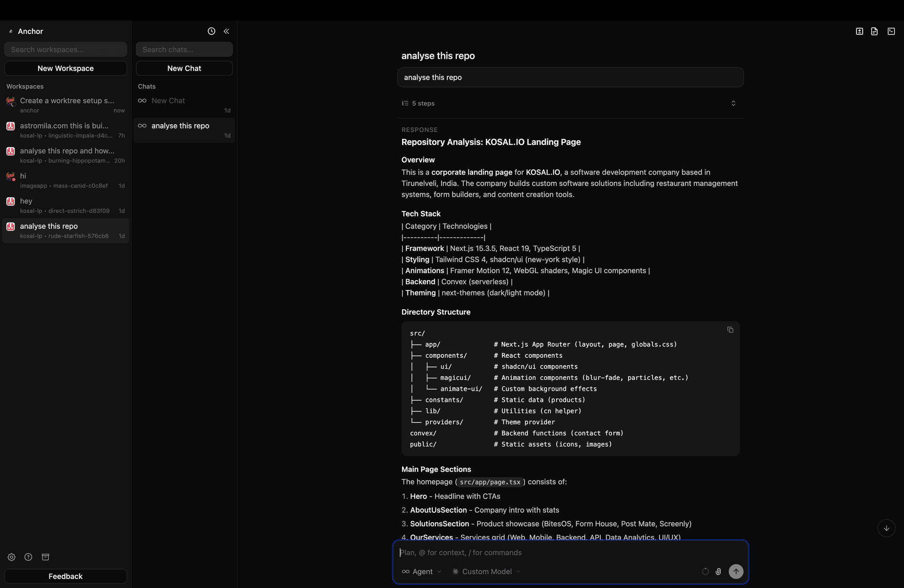The height and width of the screenshot is (588, 904).
Task: Click the 'src/app/page.tsx' inline code
Action: [490, 482]
